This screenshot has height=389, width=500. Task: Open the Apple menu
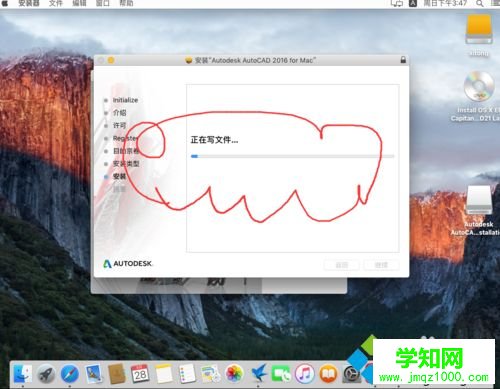tap(5, 3)
